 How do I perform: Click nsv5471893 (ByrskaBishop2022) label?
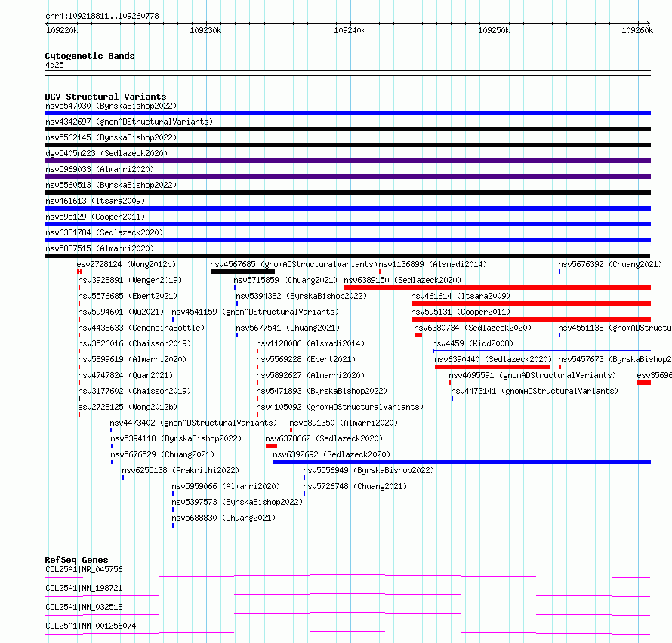click(x=322, y=391)
